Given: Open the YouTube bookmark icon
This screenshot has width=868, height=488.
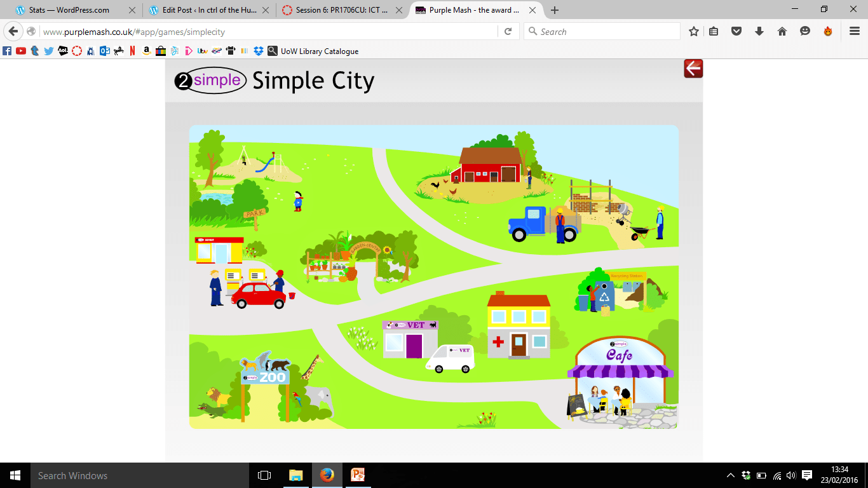Looking at the screenshot, I should (x=20, y=51).
